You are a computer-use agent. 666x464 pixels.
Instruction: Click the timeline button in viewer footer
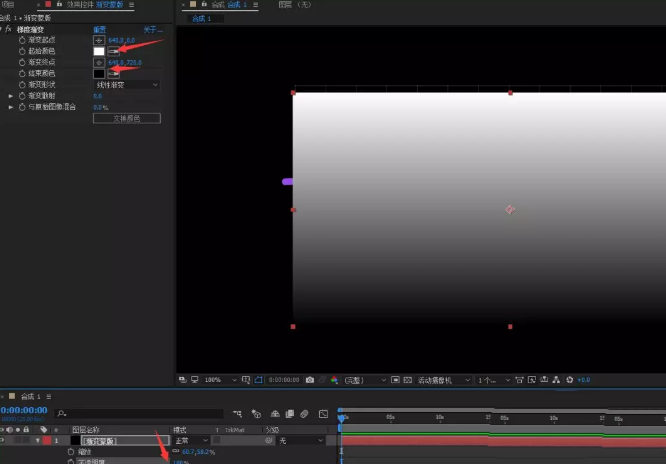tap(544, 379)
